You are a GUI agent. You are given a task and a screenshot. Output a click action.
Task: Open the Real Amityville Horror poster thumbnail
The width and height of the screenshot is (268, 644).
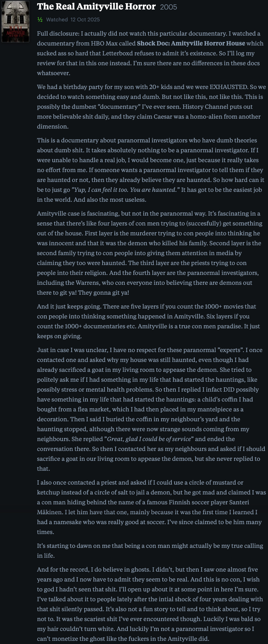(x=15, y=21)
